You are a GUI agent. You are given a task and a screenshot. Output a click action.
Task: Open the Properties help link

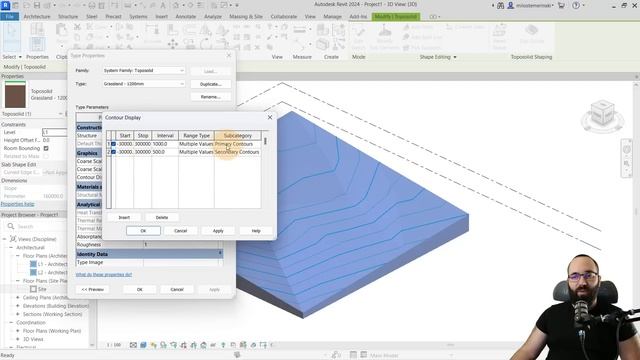18,204
